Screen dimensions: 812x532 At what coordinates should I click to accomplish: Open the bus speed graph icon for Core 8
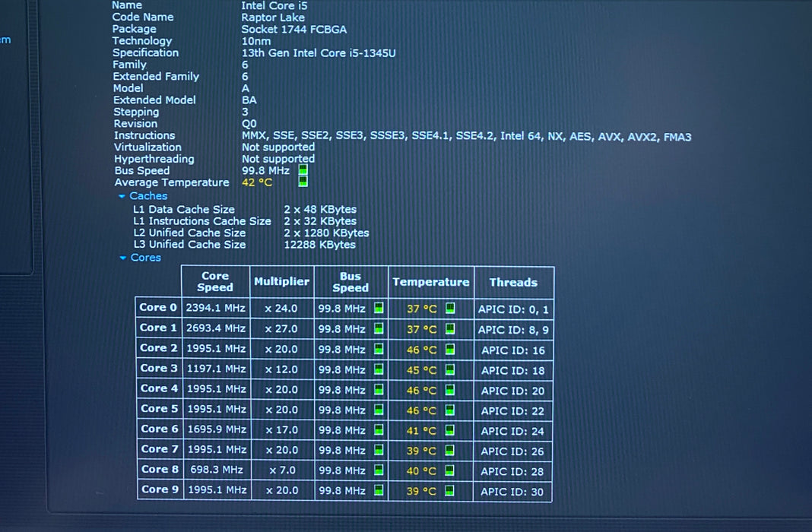pyautogui.click(x=379, y=470)
